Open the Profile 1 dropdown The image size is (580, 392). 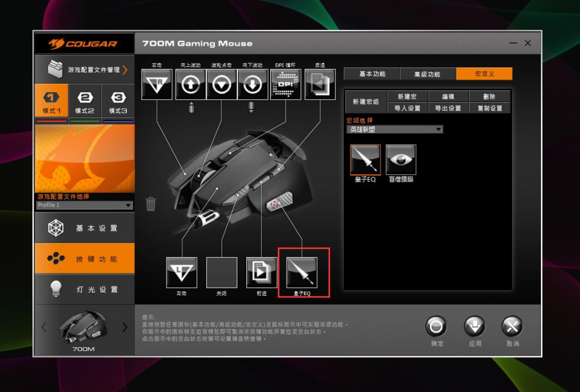click(x=84, y=205)
